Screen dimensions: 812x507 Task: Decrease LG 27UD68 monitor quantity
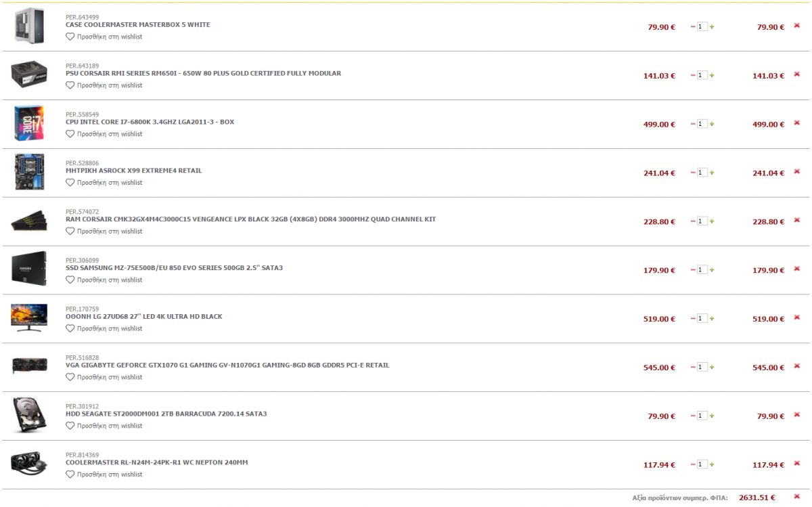693,319
